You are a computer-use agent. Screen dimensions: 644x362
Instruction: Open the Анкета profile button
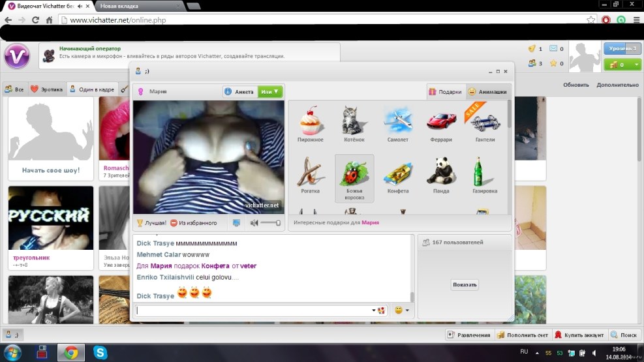click(240, 91)
